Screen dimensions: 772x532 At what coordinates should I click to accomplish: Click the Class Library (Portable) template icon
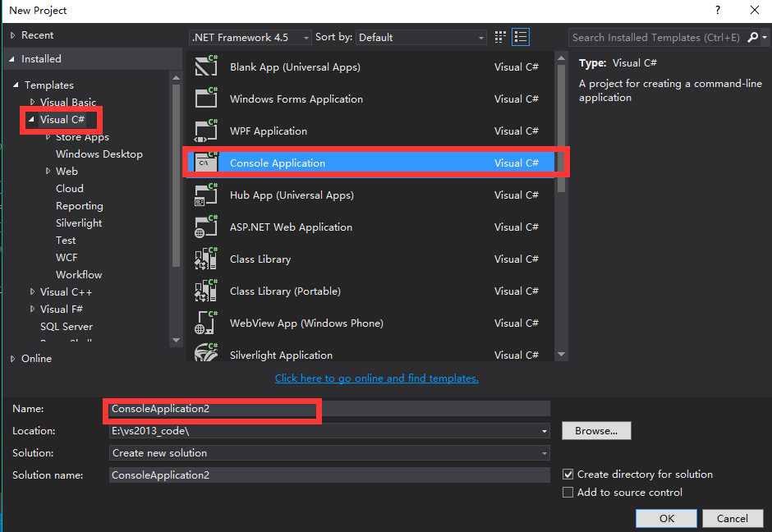206,290
